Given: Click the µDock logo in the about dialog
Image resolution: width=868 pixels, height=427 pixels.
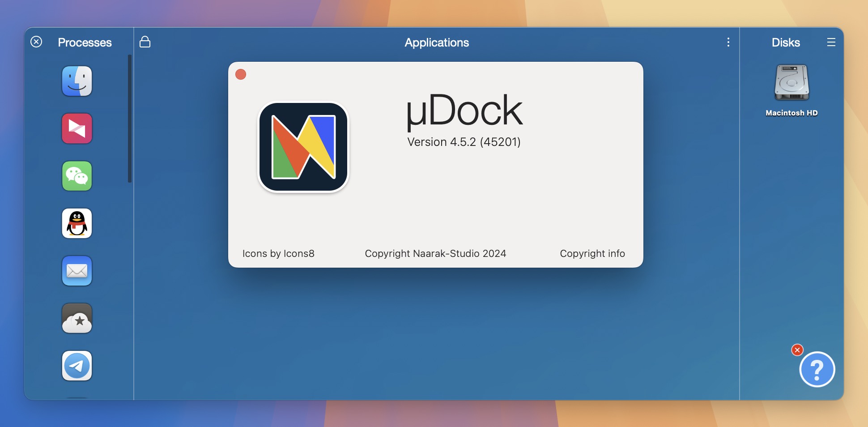Looking at the screenshot, I should coord(303,147).
